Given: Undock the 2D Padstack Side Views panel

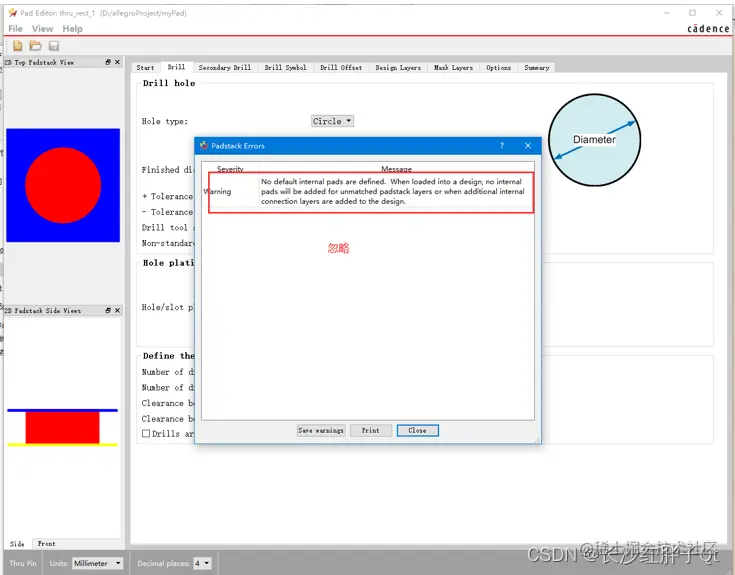Looking at the screenshot, I should click(108, 310).
